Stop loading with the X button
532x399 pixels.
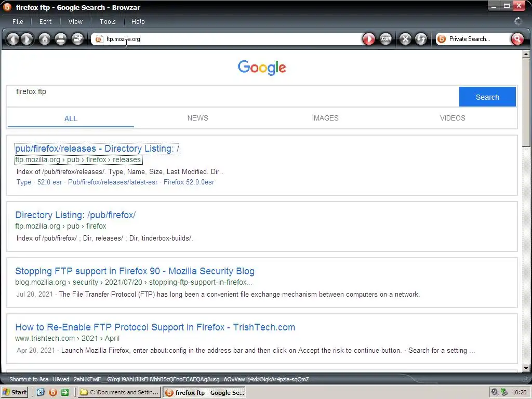click(405, 39)
